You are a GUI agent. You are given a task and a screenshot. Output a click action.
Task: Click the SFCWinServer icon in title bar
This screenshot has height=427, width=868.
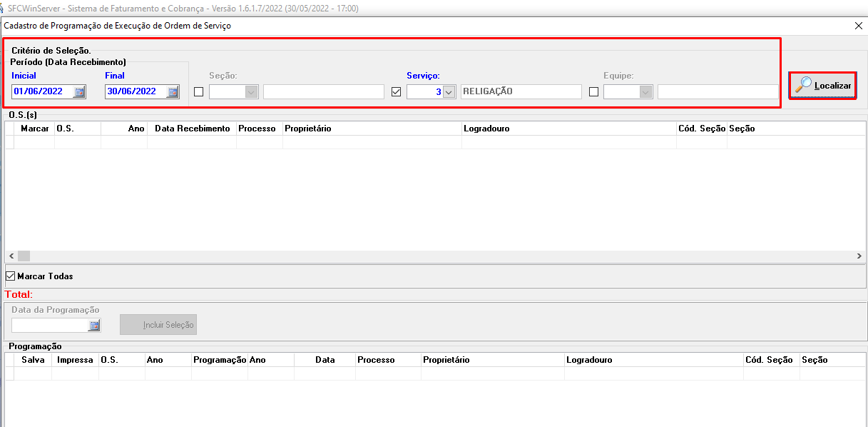click(x=6, y=7)
